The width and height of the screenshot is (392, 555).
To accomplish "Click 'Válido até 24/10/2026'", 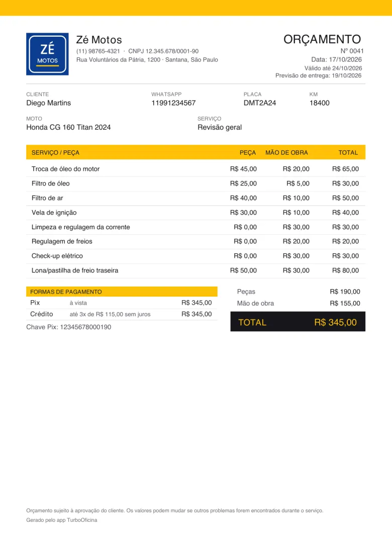I will click(333, 68).
